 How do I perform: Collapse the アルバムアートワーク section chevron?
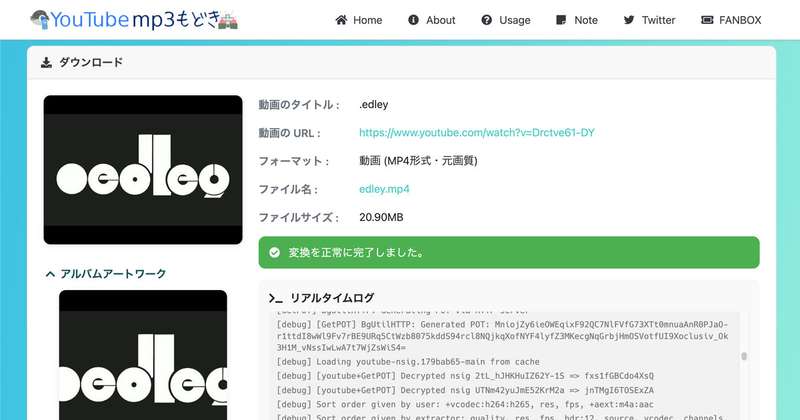[50, 273]
